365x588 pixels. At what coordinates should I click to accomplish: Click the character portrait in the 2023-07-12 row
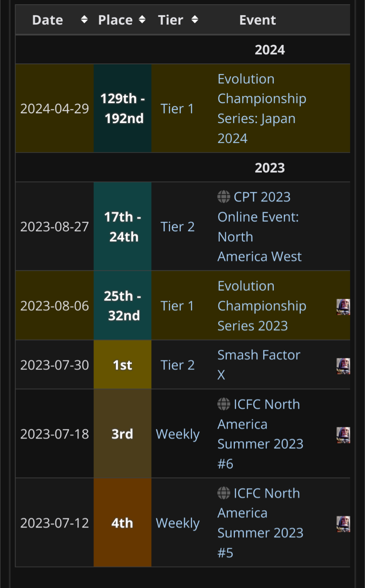(x=343, y=523)
